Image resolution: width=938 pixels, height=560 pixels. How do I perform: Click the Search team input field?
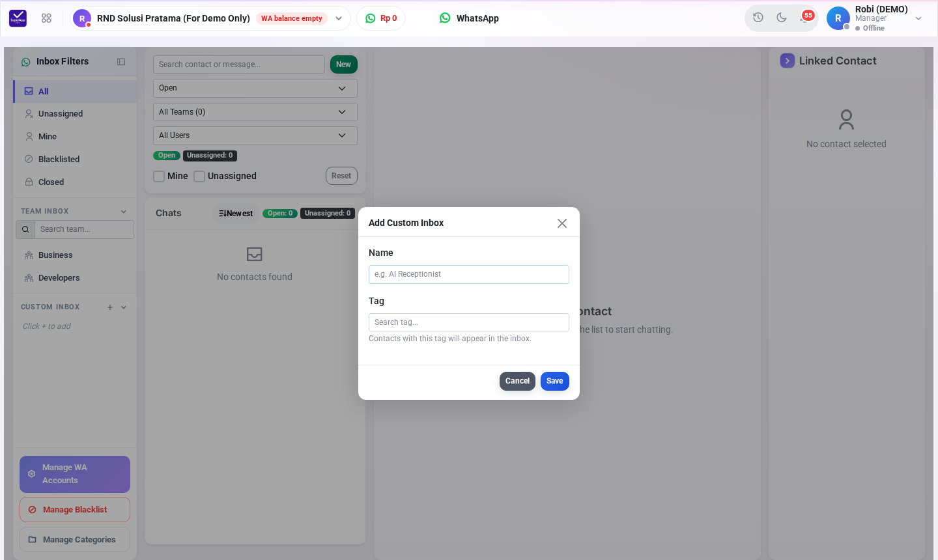[x=84, y=229]
